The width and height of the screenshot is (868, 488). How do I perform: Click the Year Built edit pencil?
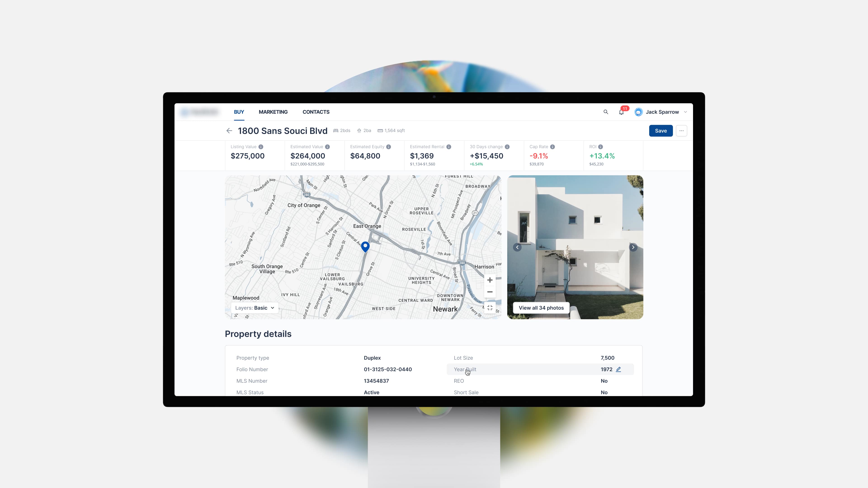click(x=618, y=369)
